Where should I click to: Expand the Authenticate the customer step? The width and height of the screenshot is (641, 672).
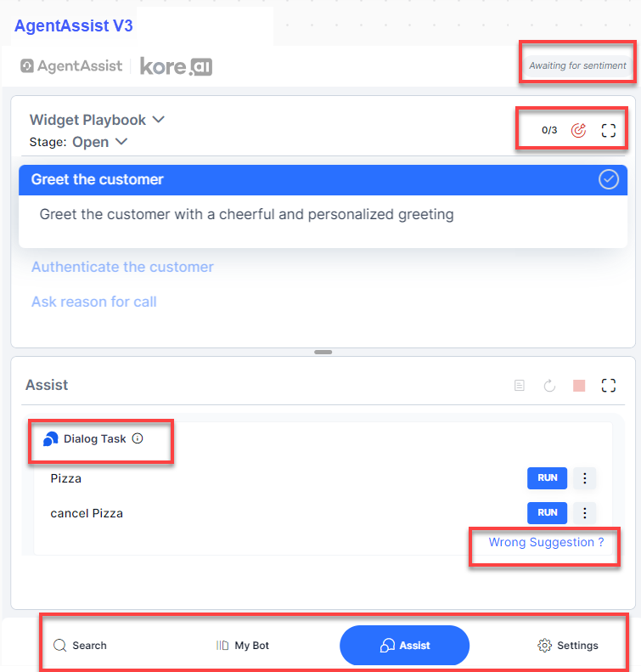pos(122,267)
